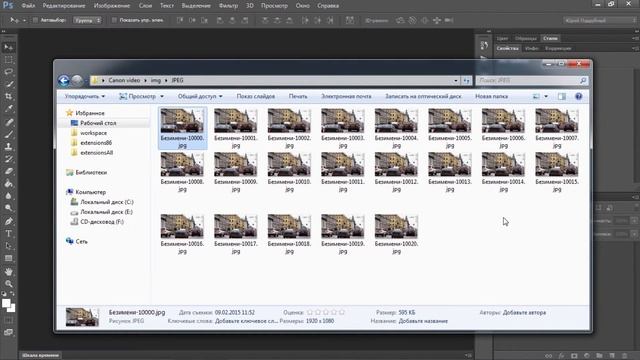Open the Группа dropdown in options bar
Viewport: 640px width, 360px height.
tap(87, 20)
